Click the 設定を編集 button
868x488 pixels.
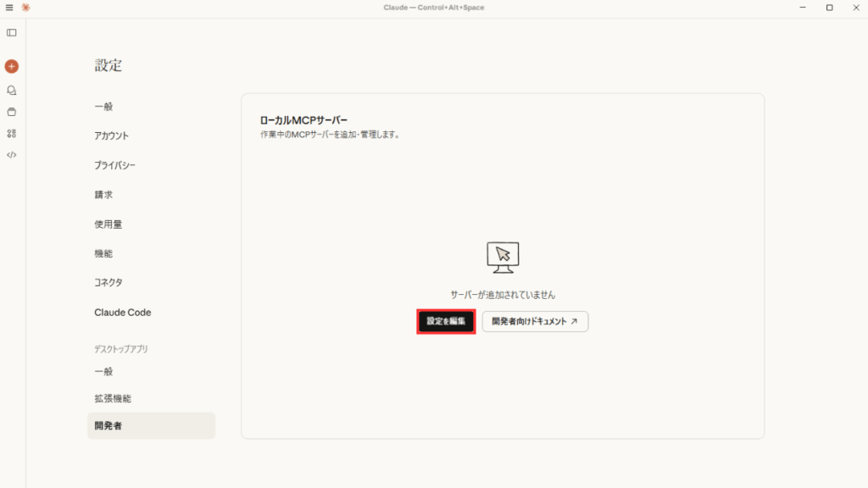click(x=446, y=322)
